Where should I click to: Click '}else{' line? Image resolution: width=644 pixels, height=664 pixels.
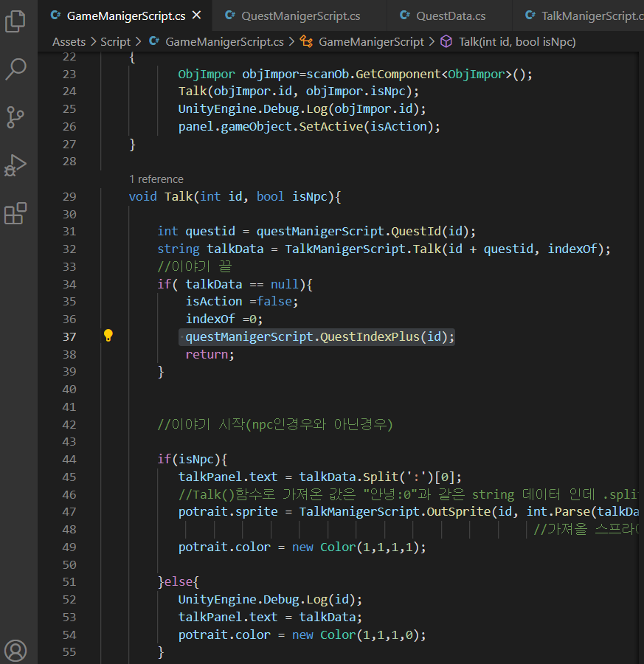pyautogui.click(x=179, y=582)
